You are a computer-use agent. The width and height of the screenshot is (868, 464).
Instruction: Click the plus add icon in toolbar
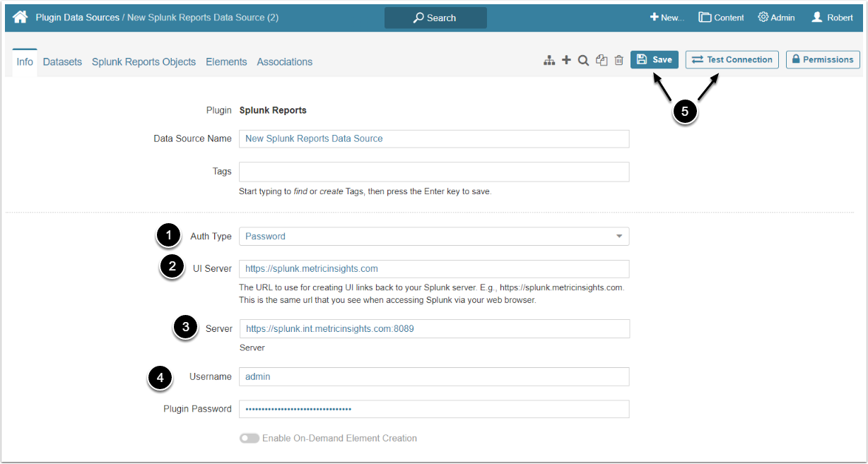pos(566,61)
